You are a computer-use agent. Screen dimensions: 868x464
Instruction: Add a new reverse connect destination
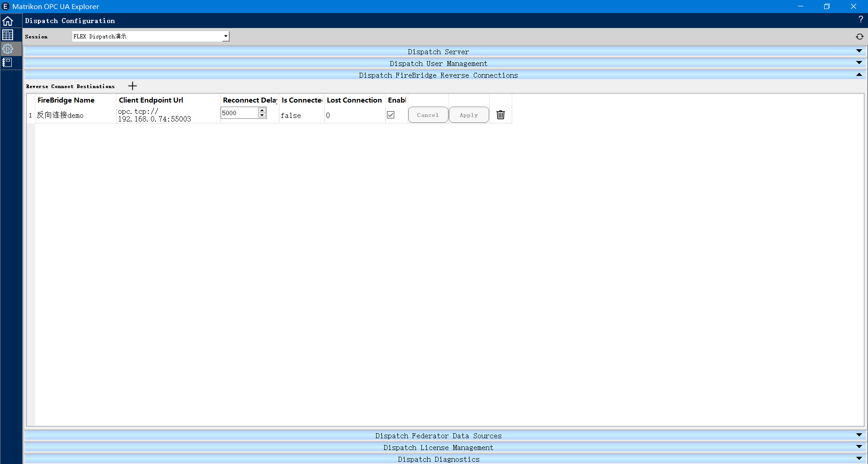tap(132, 86)
